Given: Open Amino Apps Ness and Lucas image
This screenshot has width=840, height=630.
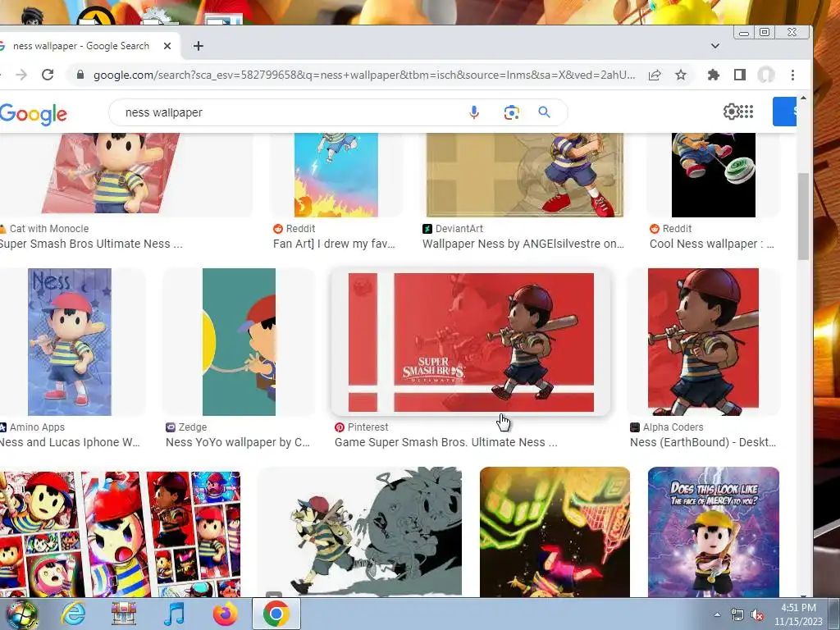Looking at the screenshot, I should [70, 342].
